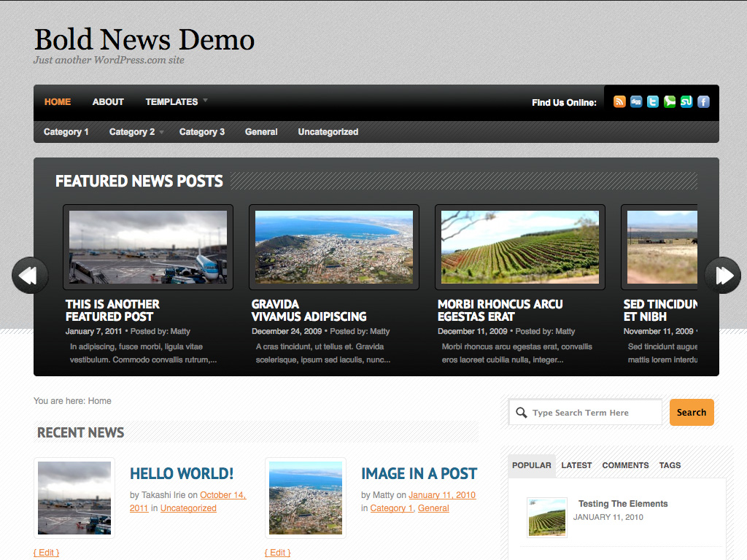Image resolution: width=747 pixels, height=560 pixels.
Task: Visit the Facebook page icon
Action: [x=703, y=102]
